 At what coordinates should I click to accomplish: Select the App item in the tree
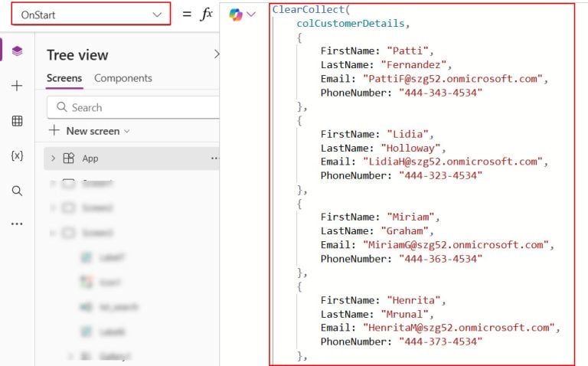point(90,158)
